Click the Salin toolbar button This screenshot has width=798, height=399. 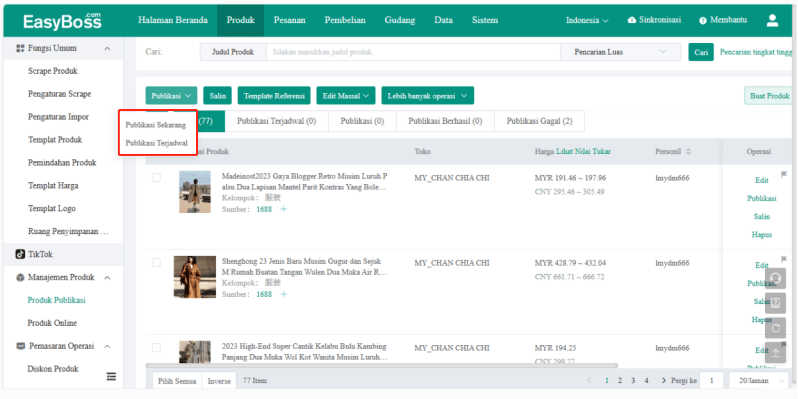pos(218,96)
